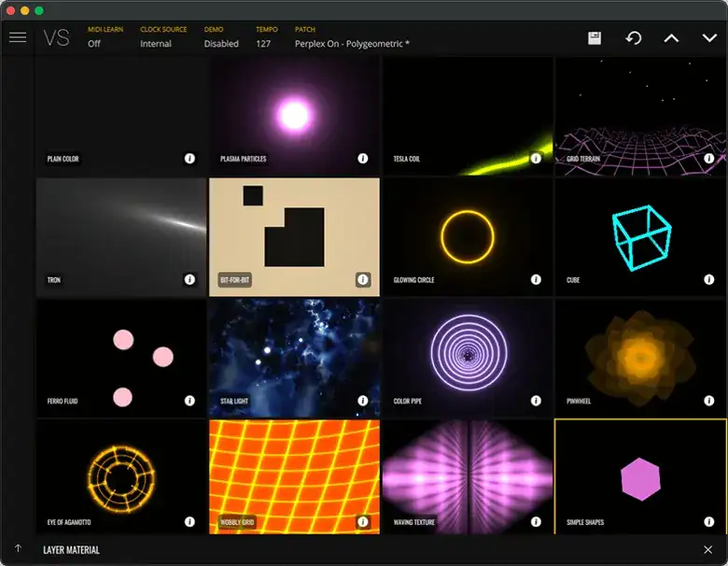Go to next patch with down chevron
728x566 pixels.
[709, 38]
